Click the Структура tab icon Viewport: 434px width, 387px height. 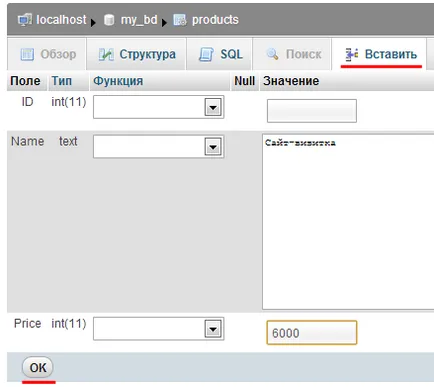tap(106, 54)
